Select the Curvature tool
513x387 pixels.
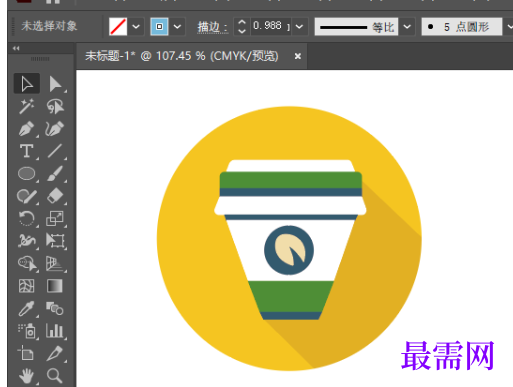tap(55, 129)
